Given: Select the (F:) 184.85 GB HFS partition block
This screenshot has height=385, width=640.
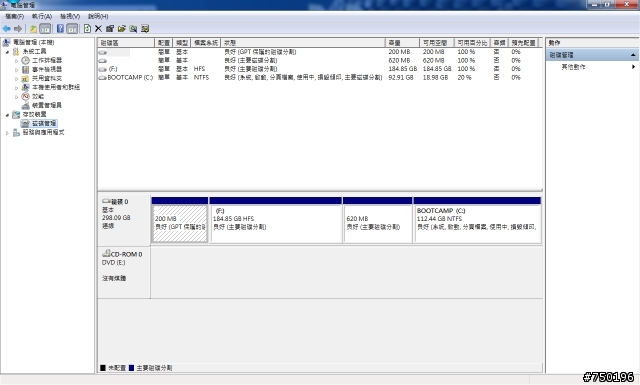Looking at the screenshot, I should (276, 223).
